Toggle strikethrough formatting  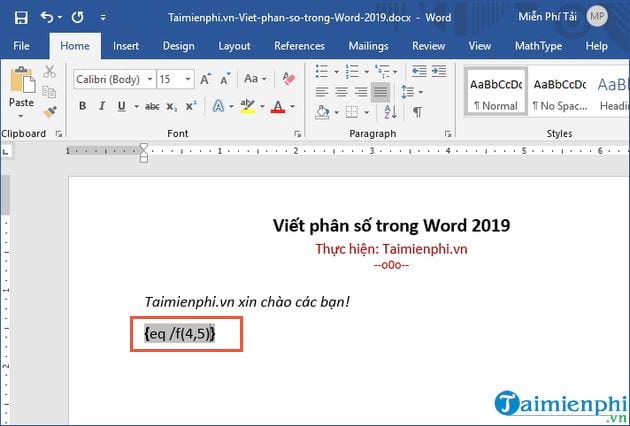click(x=152, y=106)
